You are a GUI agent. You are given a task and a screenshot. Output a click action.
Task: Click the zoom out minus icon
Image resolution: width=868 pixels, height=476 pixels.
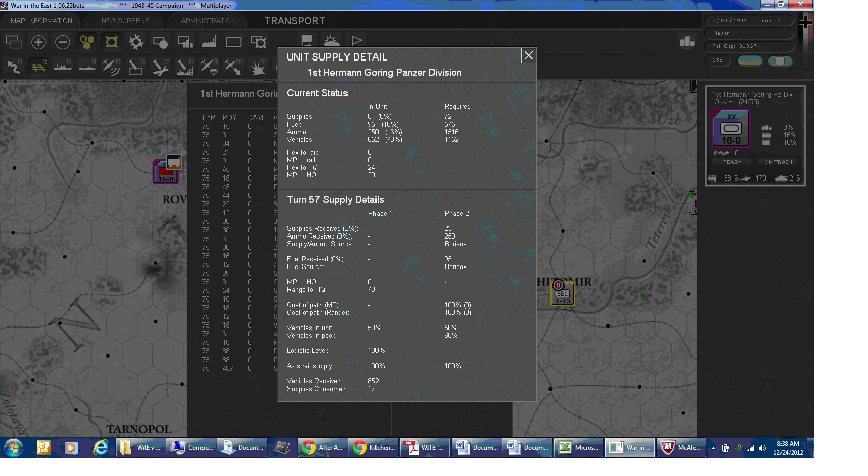coord(63,42)
